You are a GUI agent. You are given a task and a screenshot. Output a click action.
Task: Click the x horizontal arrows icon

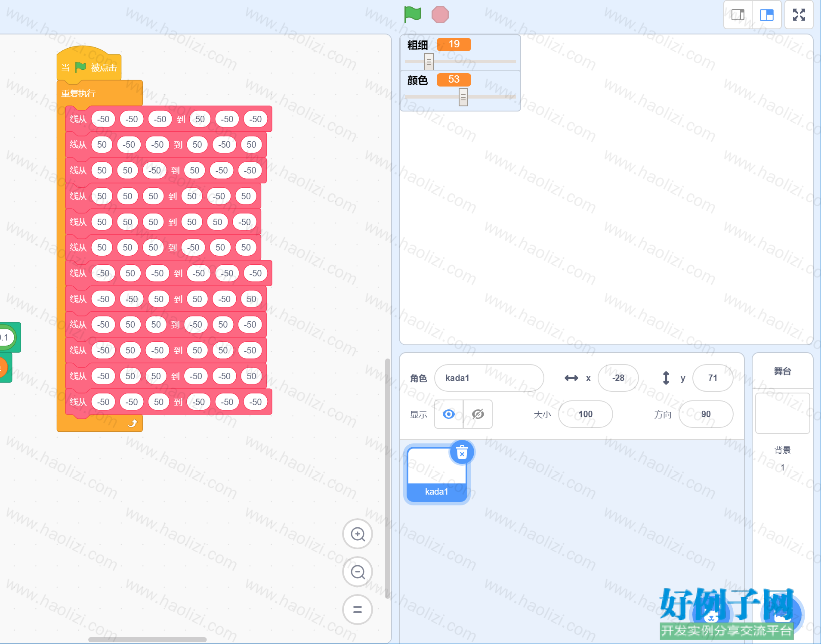[x=571, y=378]
